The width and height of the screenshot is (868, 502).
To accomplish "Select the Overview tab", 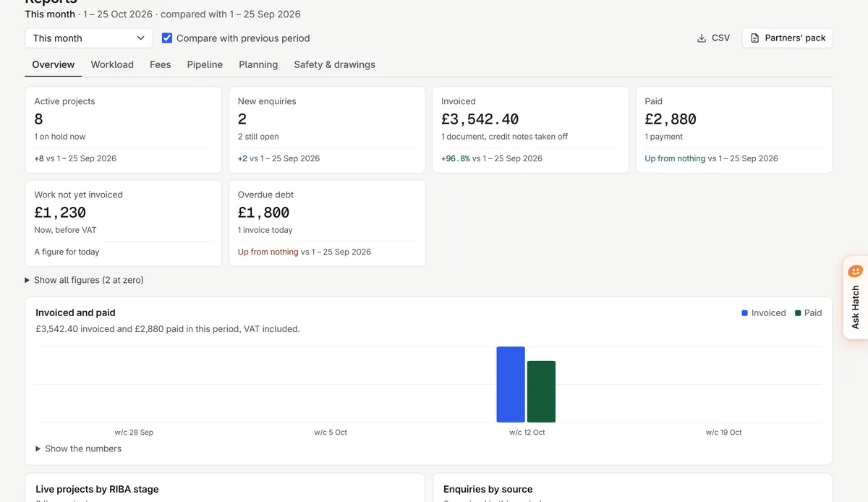I will click(x=54, y=64).
